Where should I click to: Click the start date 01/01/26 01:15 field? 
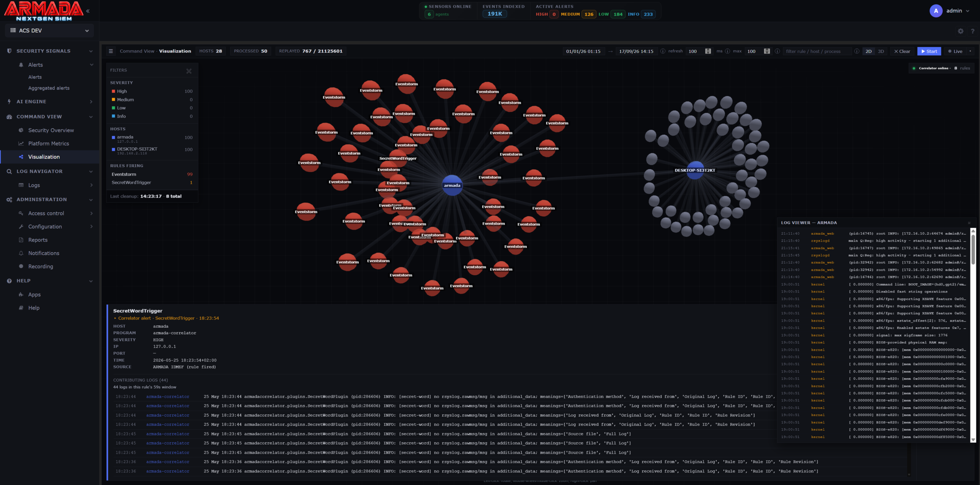(583, 51)
